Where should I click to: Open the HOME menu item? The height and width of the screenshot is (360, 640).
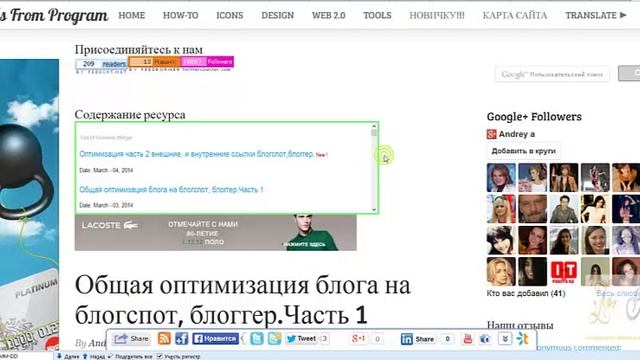(x=131, y=16)
